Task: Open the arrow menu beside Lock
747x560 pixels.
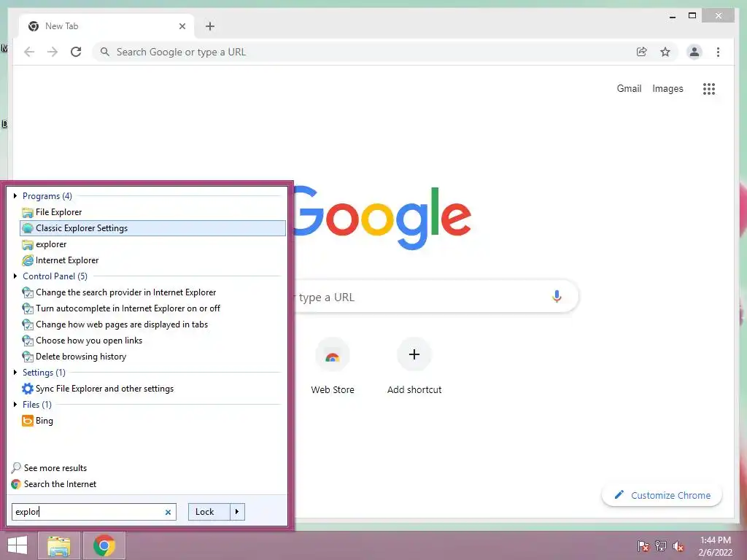Action: coord(237,512)
